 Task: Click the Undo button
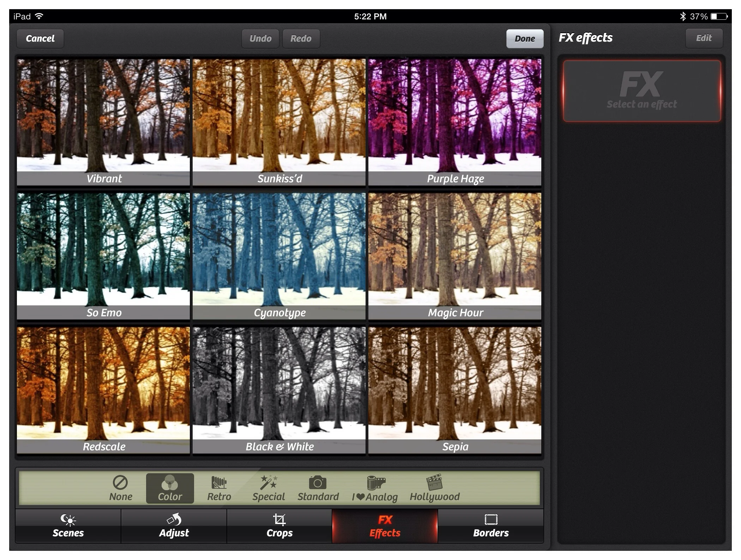260,38
